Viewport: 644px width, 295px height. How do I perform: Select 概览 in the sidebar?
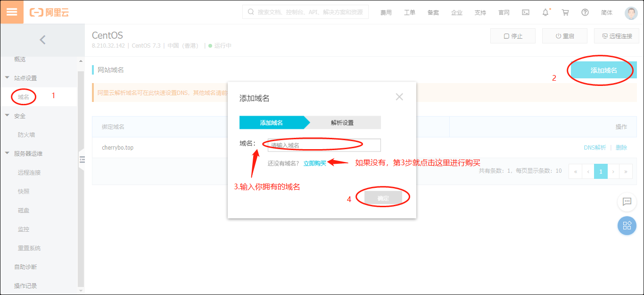(20, 59)
